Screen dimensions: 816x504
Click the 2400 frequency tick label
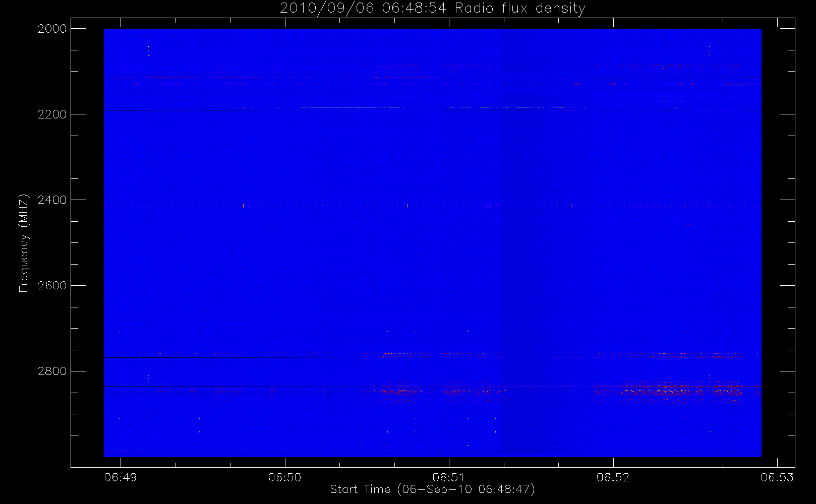click(52, 200)
